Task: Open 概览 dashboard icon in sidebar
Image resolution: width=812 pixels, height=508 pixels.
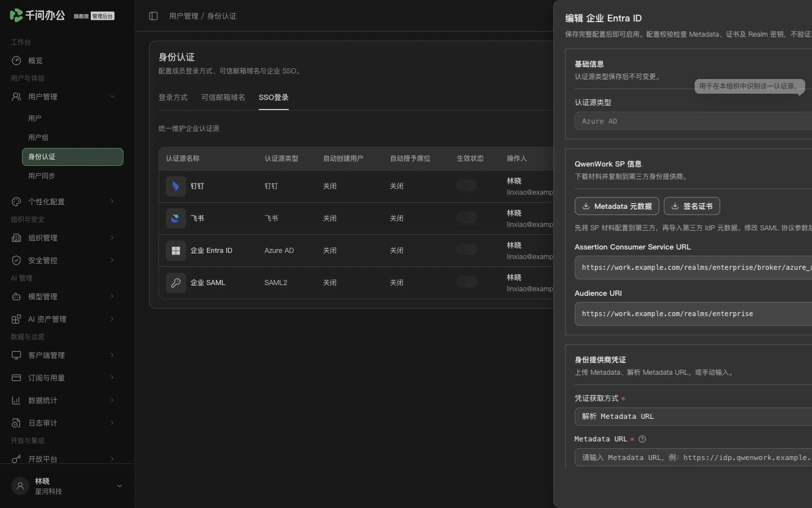Action: 16,60
